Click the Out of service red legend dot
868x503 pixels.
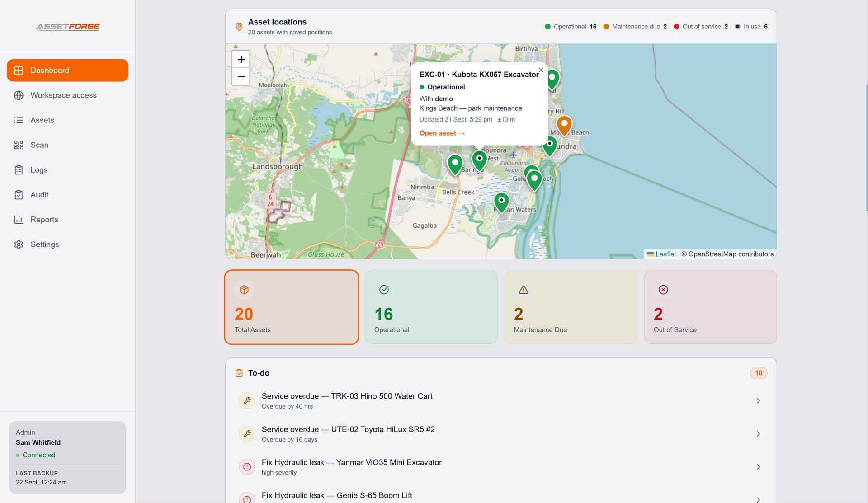coord(676,27)
